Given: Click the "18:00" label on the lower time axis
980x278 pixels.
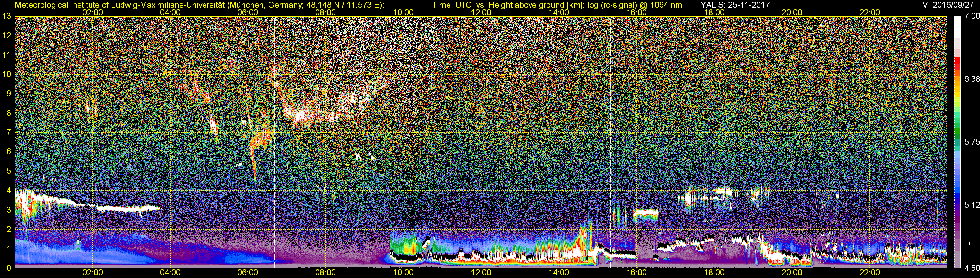Looking at the screenshot, I should tap(714, 273).
